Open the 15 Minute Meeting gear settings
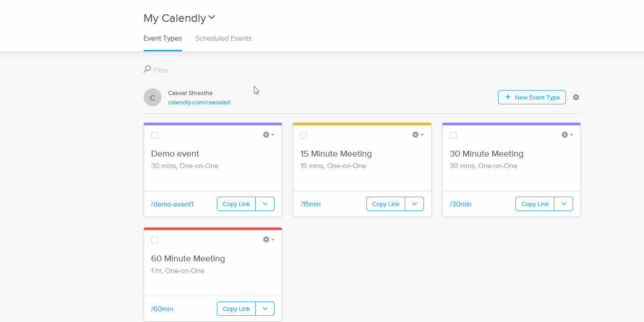This screenshot has width=644, height=322. [x=418, y=135]
